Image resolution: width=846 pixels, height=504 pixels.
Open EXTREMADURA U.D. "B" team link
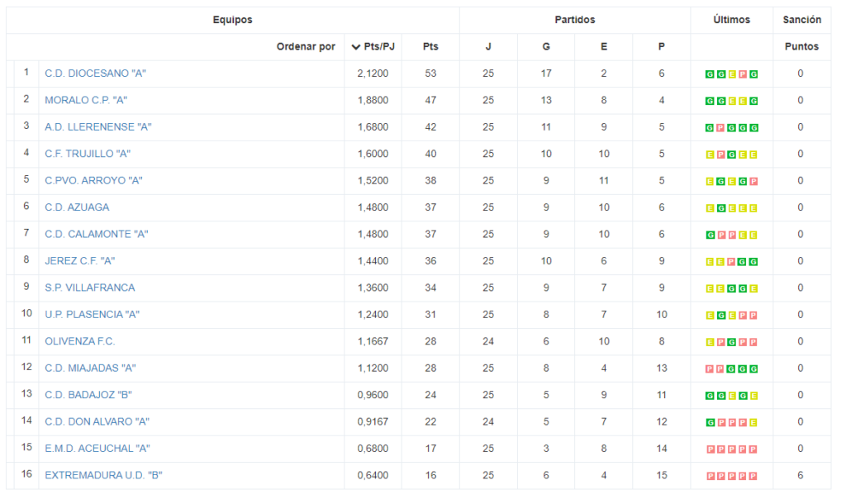103,475
